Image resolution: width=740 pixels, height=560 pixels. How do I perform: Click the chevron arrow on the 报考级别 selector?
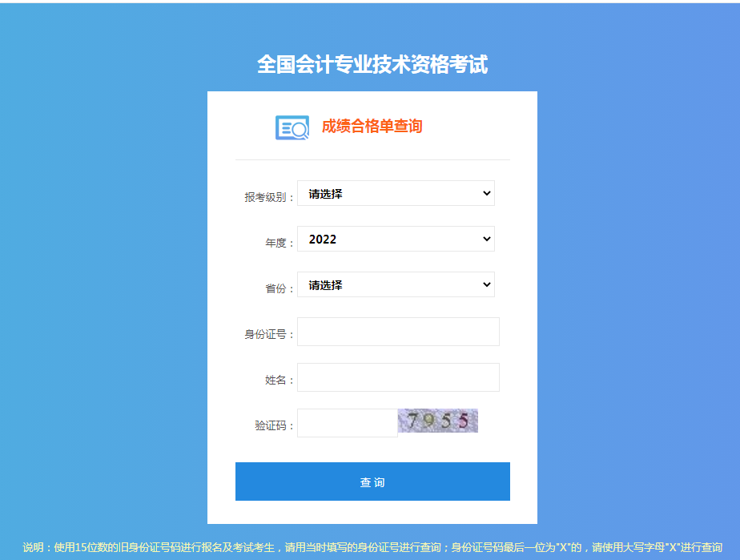click(x=485, y=193)
